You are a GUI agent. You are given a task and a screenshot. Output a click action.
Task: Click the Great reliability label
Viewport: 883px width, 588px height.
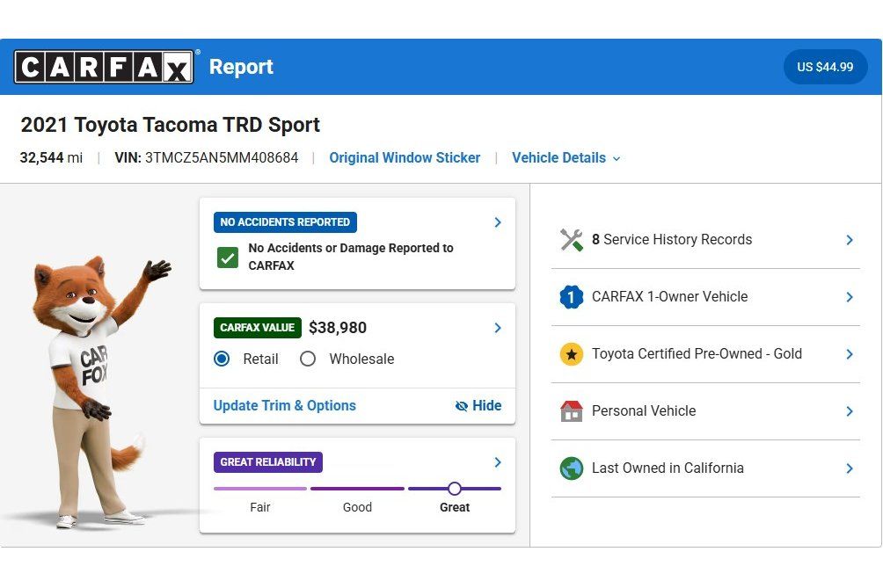tap(455, 507)
